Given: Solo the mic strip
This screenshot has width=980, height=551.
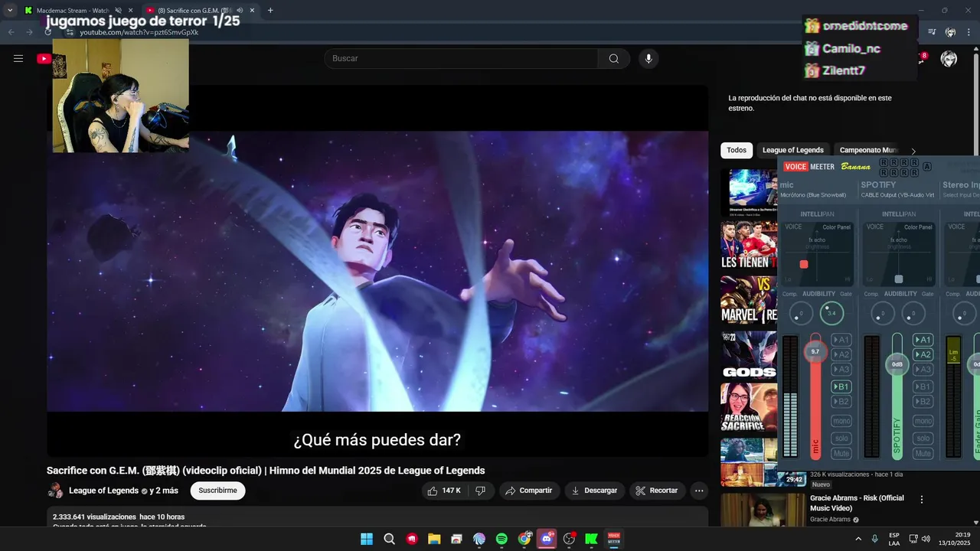Looking at the screenshot, I should pos(841,438).
